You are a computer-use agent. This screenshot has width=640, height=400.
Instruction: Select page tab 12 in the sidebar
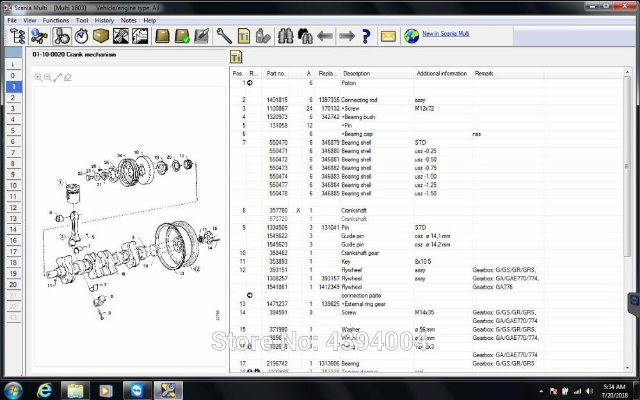(x=13, y=207)
